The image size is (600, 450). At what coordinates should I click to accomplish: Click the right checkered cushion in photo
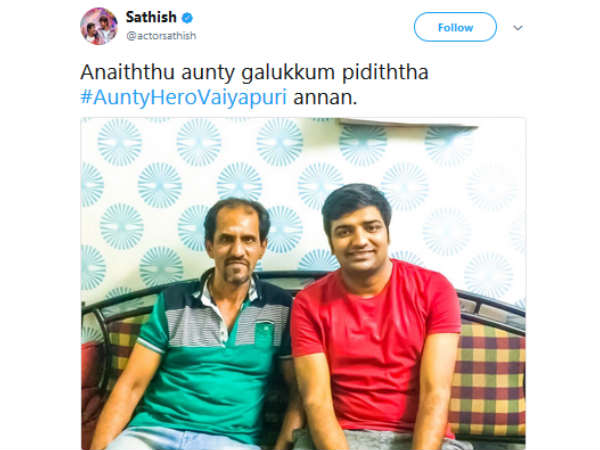(x=487, y=381)
